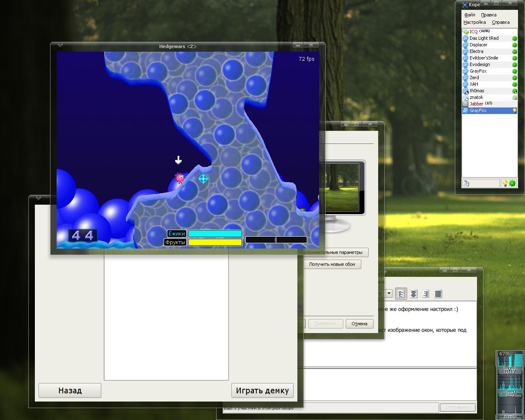Viewport: 525px width, 420px height.
Task: Select the Das Light tRed contact
Action: pyautogui.click(x=484, y=38)
